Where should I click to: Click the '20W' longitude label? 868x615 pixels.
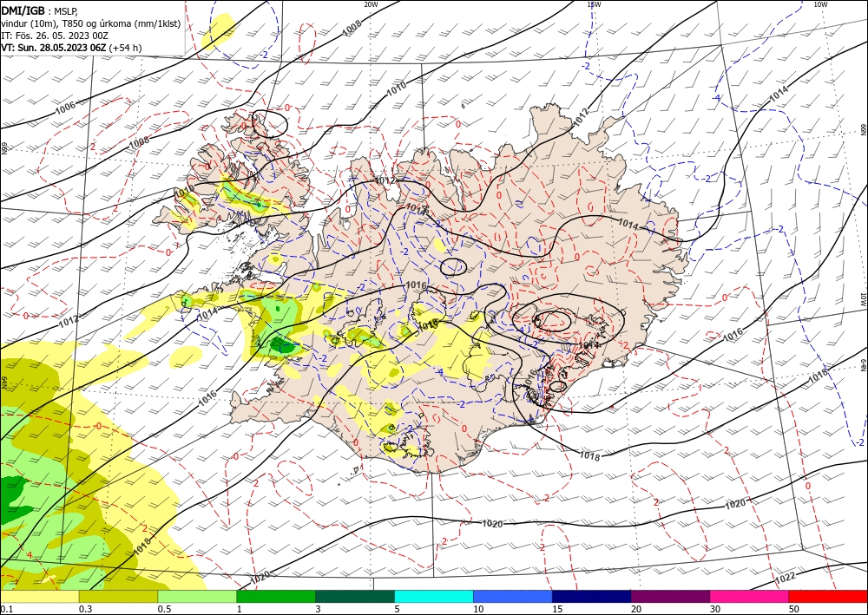[371, 3]
